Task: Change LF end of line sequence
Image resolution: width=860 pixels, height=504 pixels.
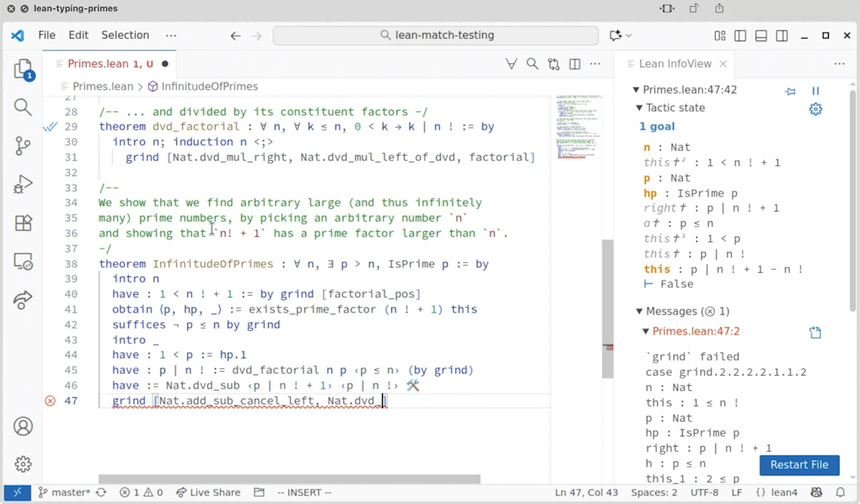Action: (736, 492)
